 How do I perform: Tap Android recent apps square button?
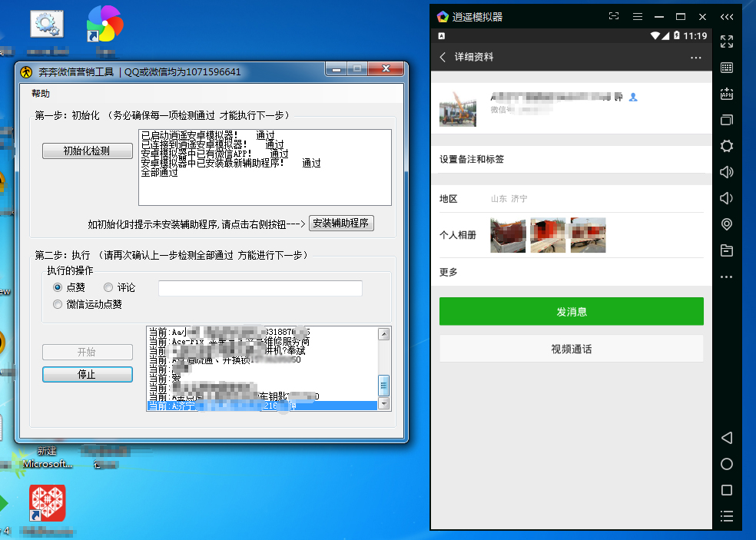727,490
